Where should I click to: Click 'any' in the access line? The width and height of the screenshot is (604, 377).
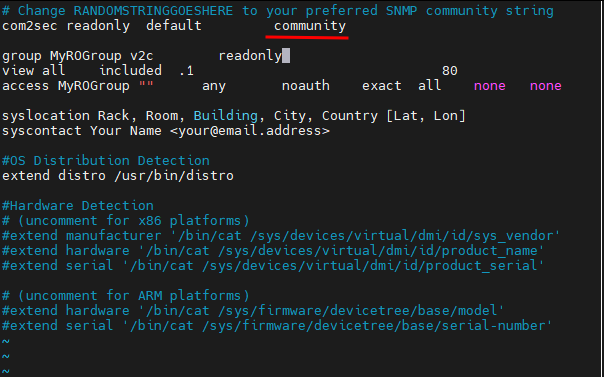[x=214, y=86]
